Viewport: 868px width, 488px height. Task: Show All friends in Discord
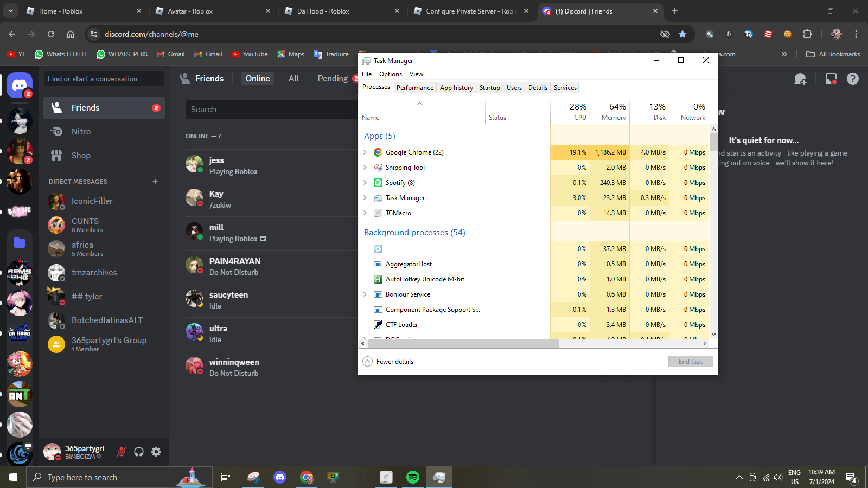[x=294, y=79]
